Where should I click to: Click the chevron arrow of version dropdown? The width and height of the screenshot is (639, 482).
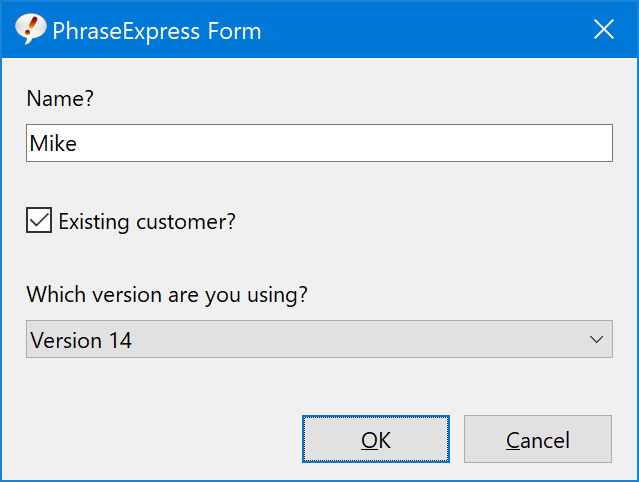tap(596, 339)
